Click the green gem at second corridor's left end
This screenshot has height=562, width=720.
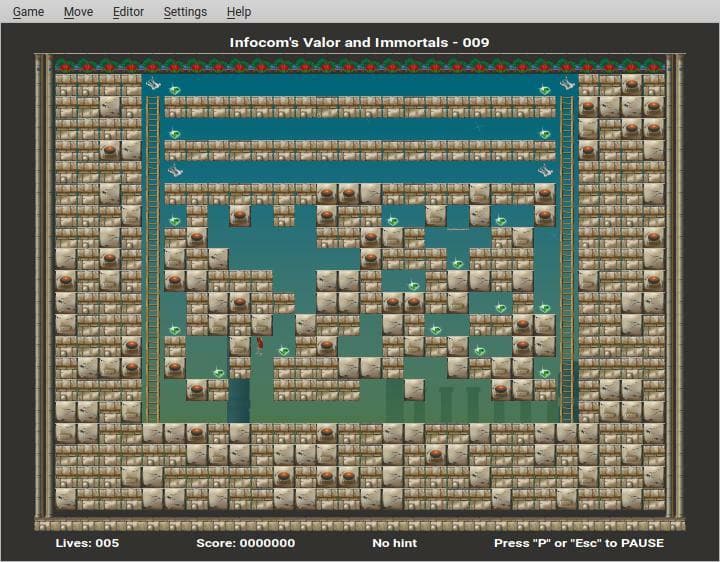point(174,134)
